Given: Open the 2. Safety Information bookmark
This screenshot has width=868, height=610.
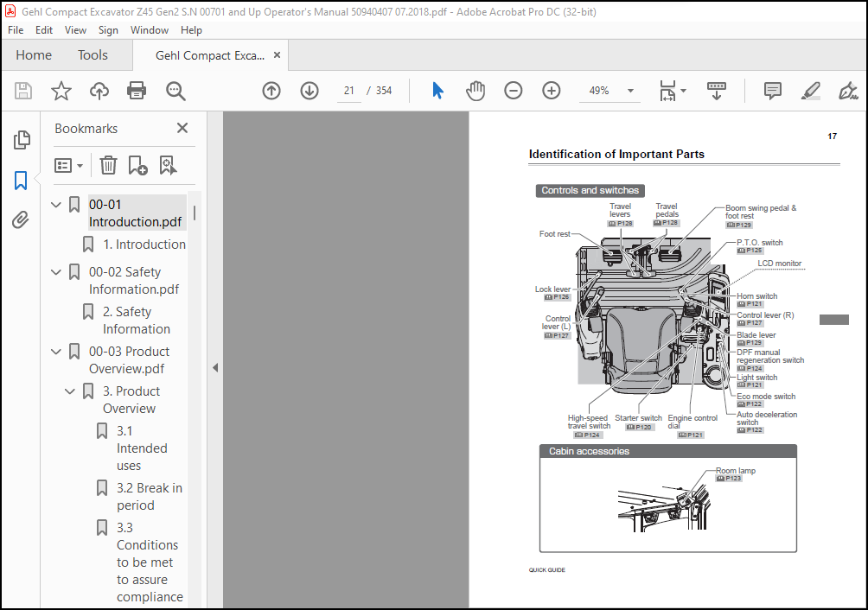Looking at the screenshot, I should 137,321.
